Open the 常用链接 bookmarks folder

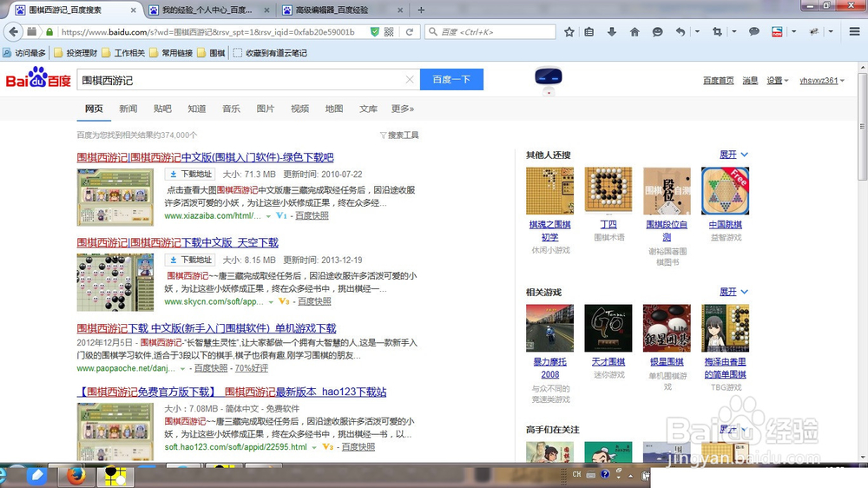coord(171,53)
